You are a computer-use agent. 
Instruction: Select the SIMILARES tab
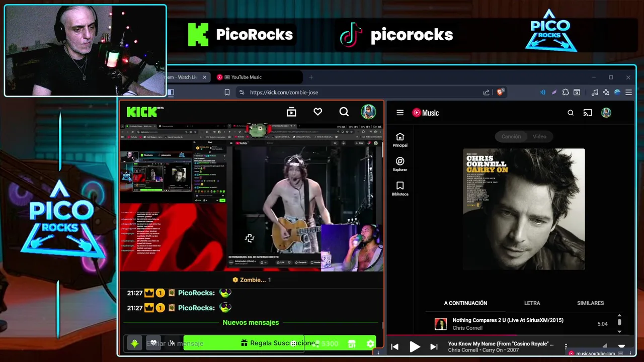(x=590, y=303)
